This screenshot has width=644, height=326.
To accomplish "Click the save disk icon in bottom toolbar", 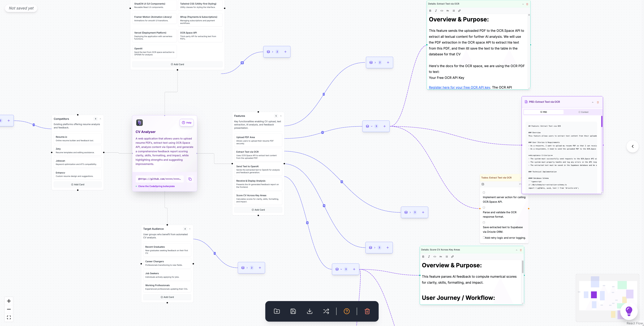I will pyautogui.click(x=293, y=311).
